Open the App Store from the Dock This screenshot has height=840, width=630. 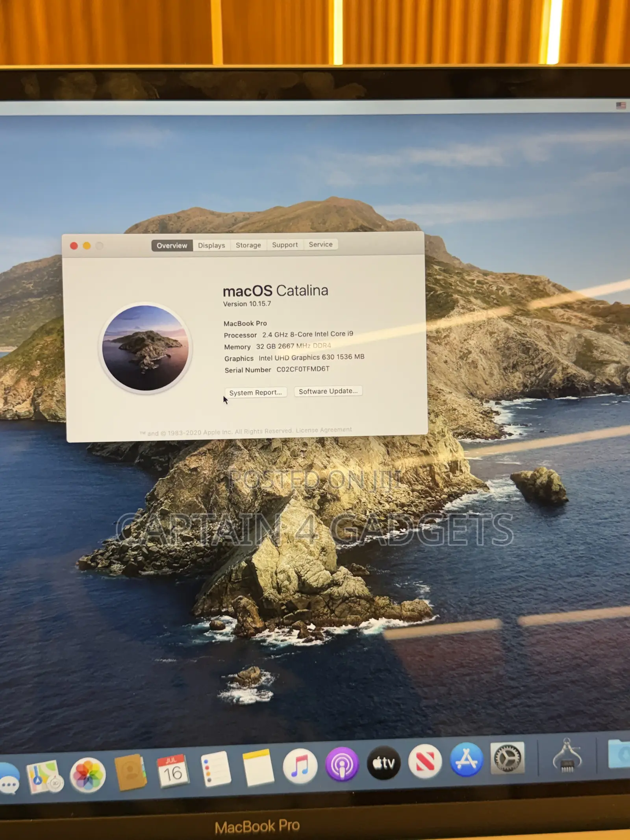point(466,759)
